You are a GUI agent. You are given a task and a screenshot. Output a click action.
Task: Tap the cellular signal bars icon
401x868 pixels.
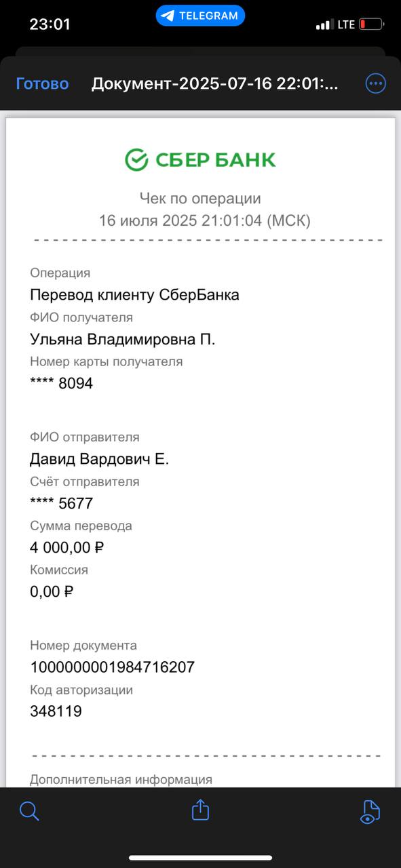pos(325,25)
